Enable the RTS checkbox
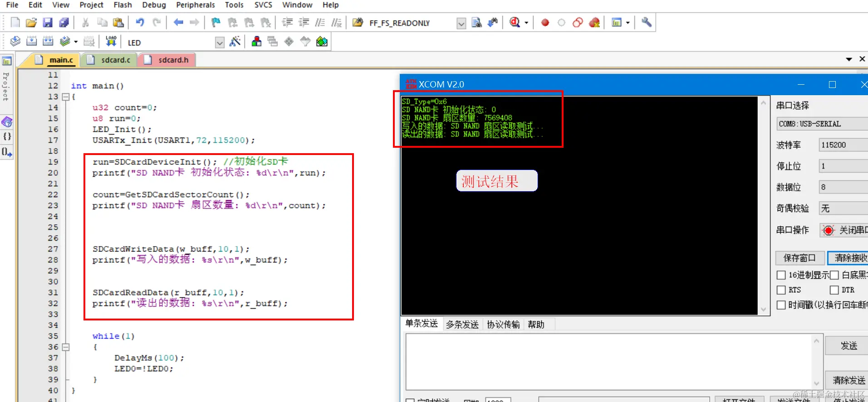Image resolution: width=868 pixels, height=402 pixels. point(781,290)
